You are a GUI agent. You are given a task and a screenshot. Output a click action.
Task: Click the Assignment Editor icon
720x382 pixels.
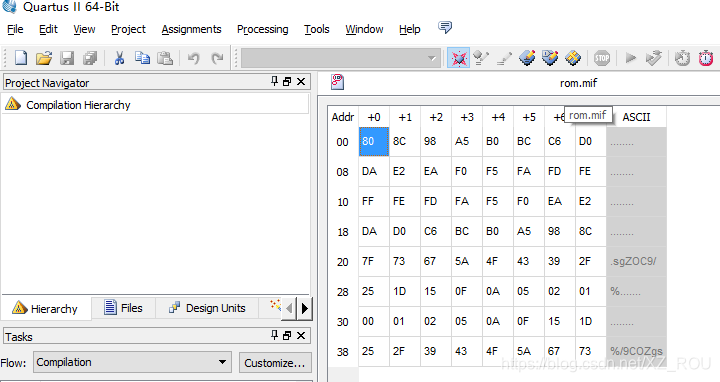coord(481,58)
